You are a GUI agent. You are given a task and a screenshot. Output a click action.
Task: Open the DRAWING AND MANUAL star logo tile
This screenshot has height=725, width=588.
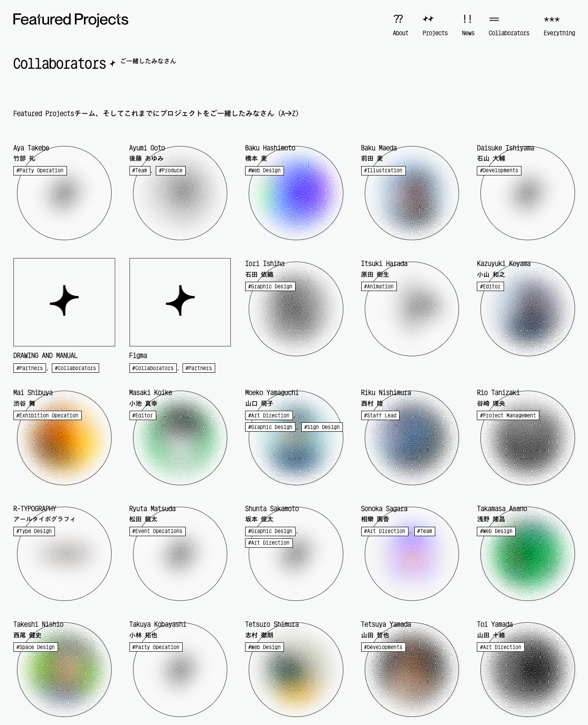(64, 302)
